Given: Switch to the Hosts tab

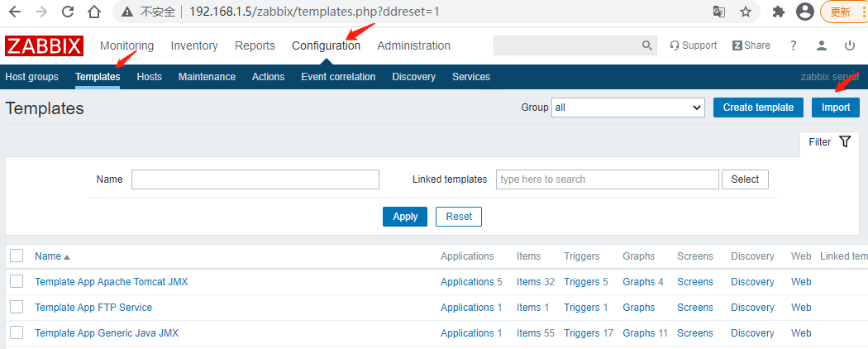Looking at the screenshot, I should [150, 77].
